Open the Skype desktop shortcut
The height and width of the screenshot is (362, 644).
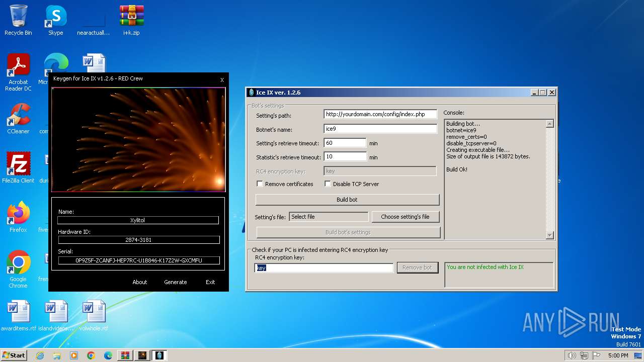tap(55, 20)
